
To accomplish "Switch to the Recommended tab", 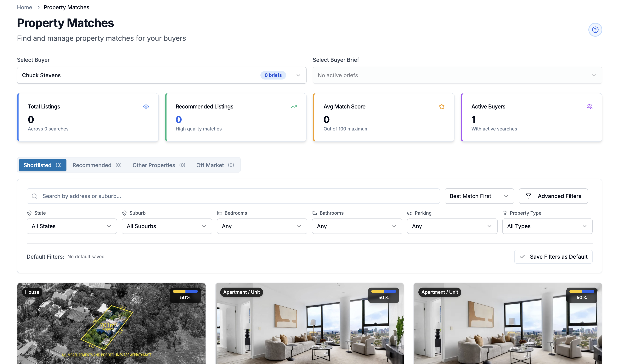I will (x=97, y=165).
